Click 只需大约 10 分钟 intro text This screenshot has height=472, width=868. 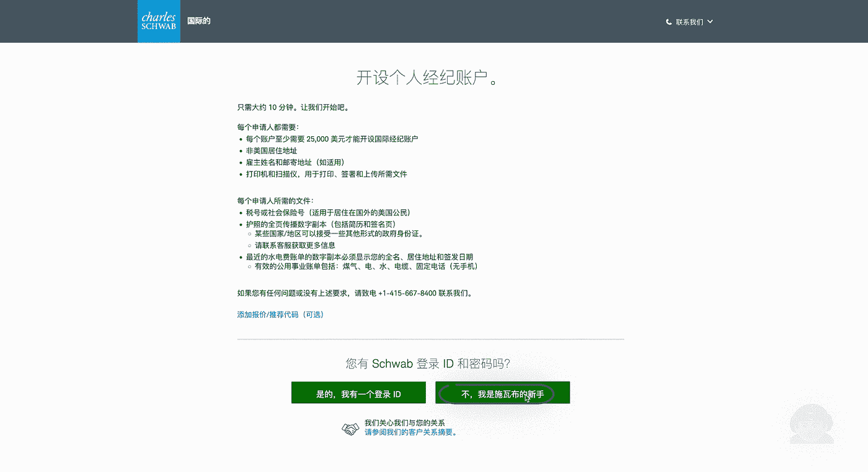point(293,107)
